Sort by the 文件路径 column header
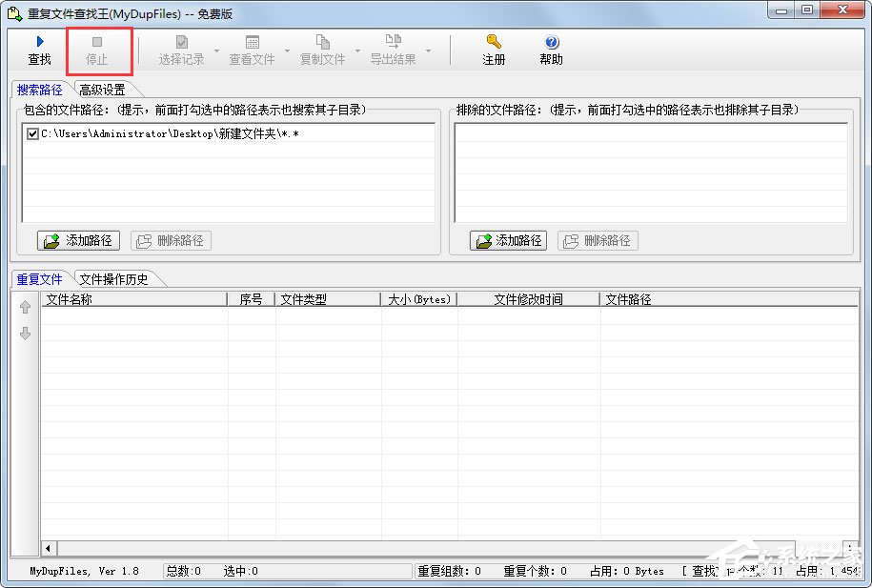Viewport: 872px width, 588px height. tap(728, 299)
